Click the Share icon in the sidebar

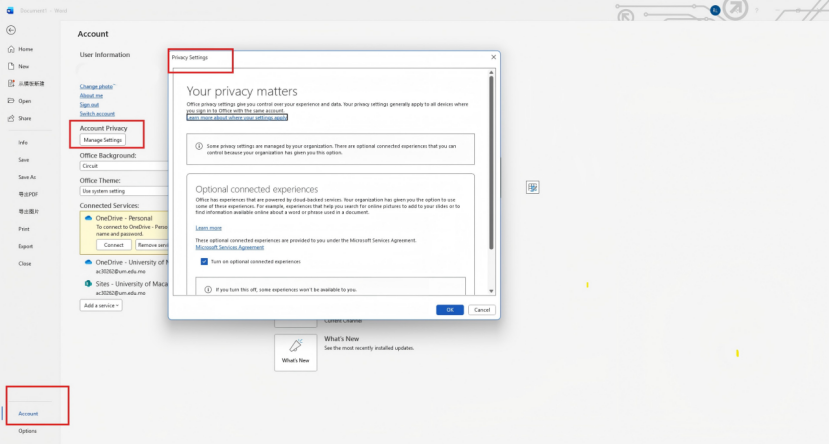[11, 118]
